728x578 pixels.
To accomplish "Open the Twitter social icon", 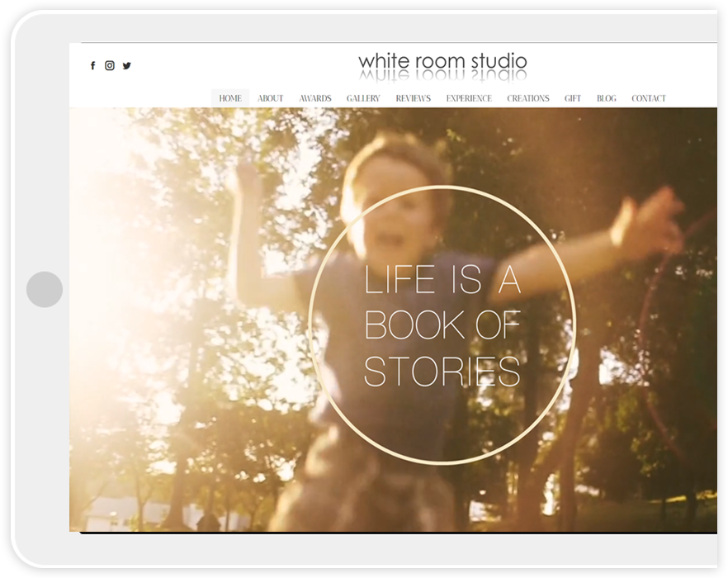I will click(x=127, y=65).
